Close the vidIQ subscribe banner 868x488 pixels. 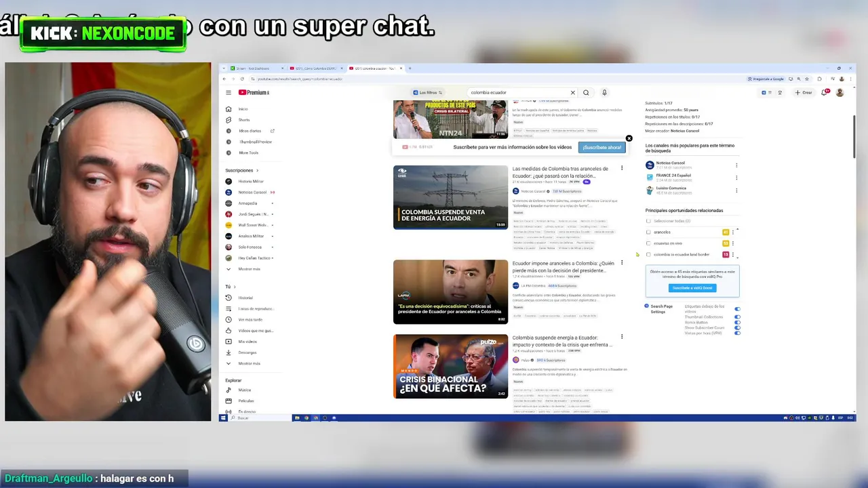click(x=629, y=138)
